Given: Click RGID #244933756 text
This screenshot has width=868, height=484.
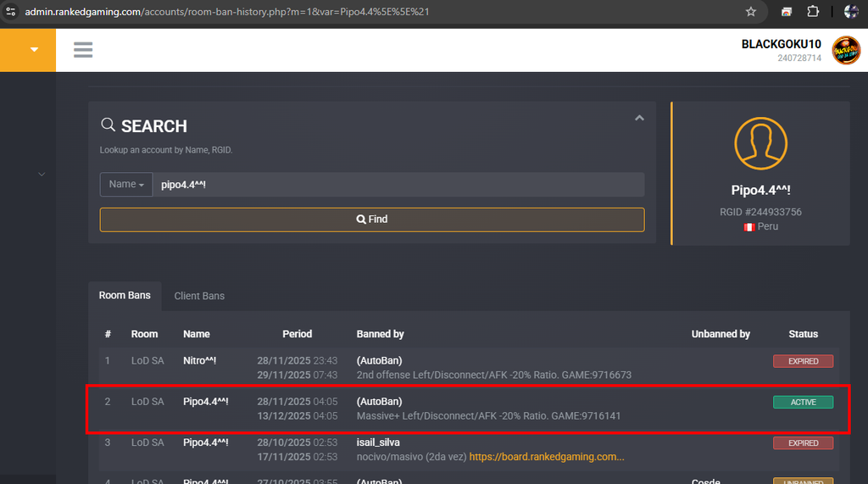Looking at the screenshot, I should 760,212.
